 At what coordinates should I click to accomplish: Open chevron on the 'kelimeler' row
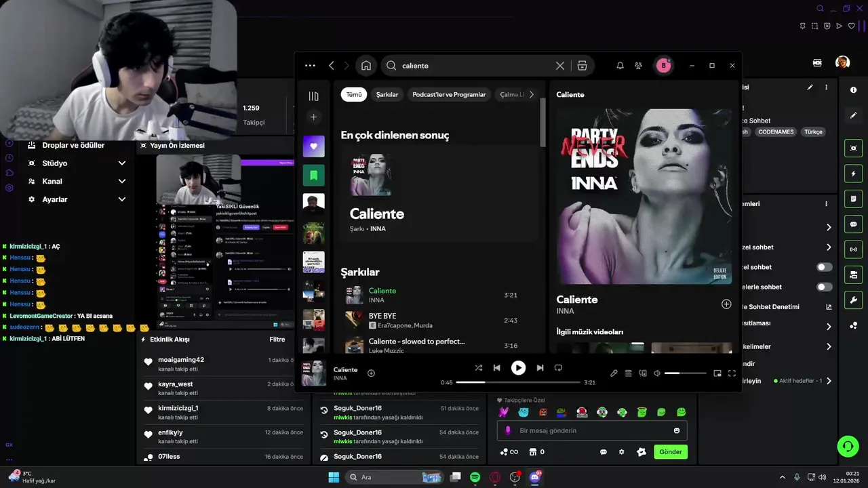[x=829, y=346]
